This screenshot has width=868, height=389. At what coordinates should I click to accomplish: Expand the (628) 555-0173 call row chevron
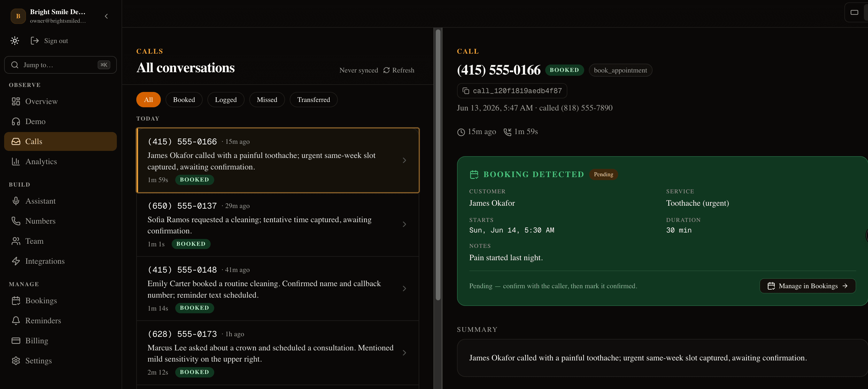404,353
